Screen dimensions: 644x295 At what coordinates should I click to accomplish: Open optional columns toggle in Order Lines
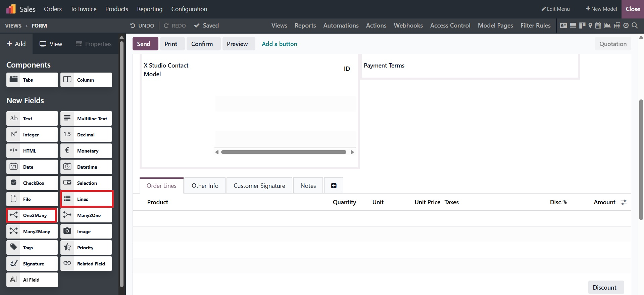(x=624, y=202)
